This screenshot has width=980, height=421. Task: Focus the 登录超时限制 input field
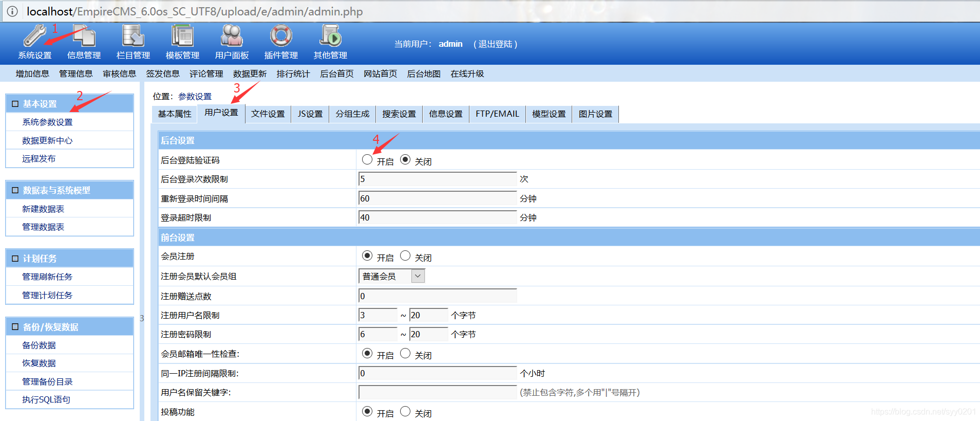438,217
